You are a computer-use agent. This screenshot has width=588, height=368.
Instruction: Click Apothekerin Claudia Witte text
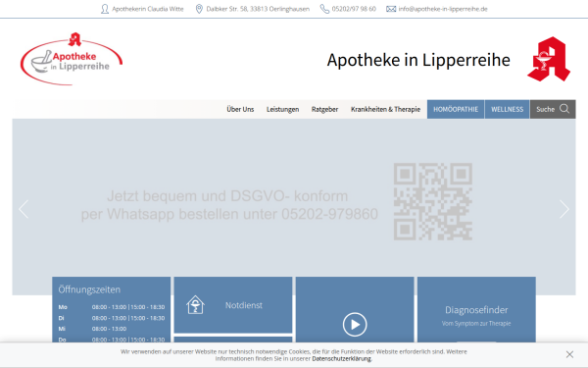point(148,9)
